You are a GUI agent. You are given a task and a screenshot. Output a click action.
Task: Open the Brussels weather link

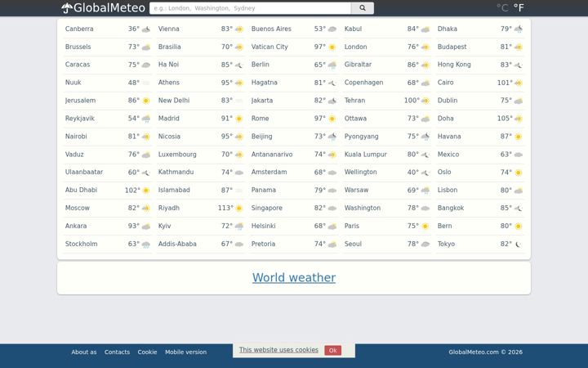[78, 47]
